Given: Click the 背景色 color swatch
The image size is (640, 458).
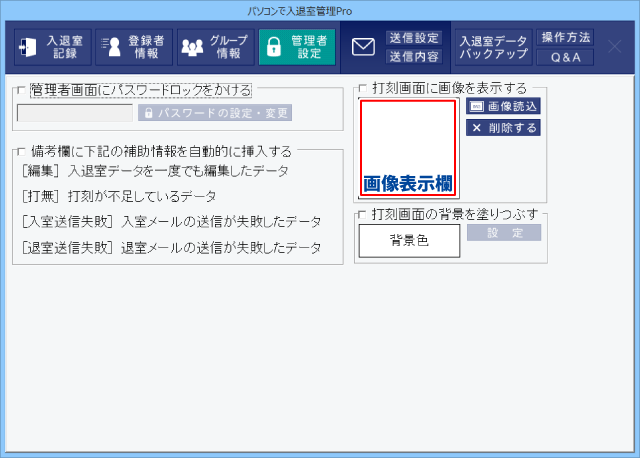Looking at the screenshot, I should click(409, 240).
